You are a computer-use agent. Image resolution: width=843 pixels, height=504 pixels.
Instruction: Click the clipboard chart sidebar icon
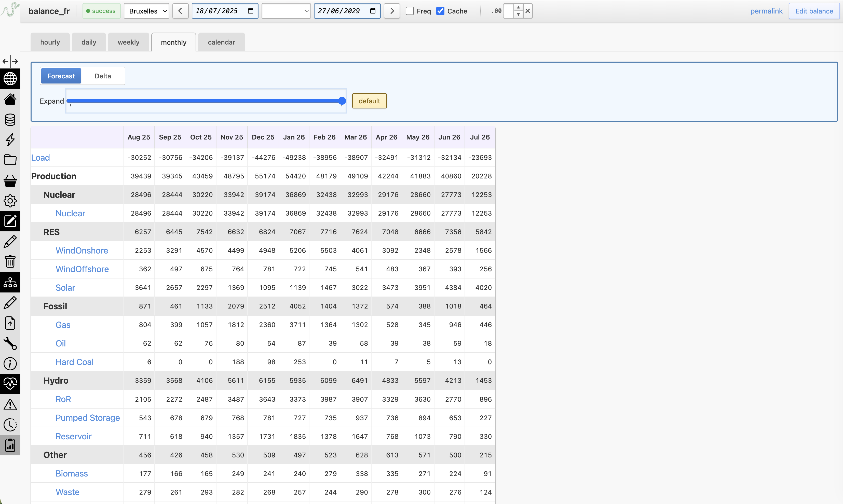(10, 445)
